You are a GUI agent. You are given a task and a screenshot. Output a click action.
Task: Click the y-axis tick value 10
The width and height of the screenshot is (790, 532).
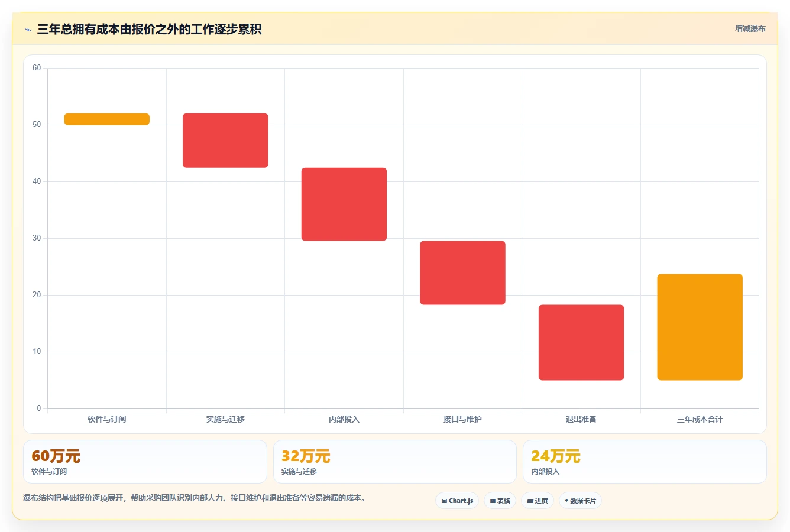(37, 352)
